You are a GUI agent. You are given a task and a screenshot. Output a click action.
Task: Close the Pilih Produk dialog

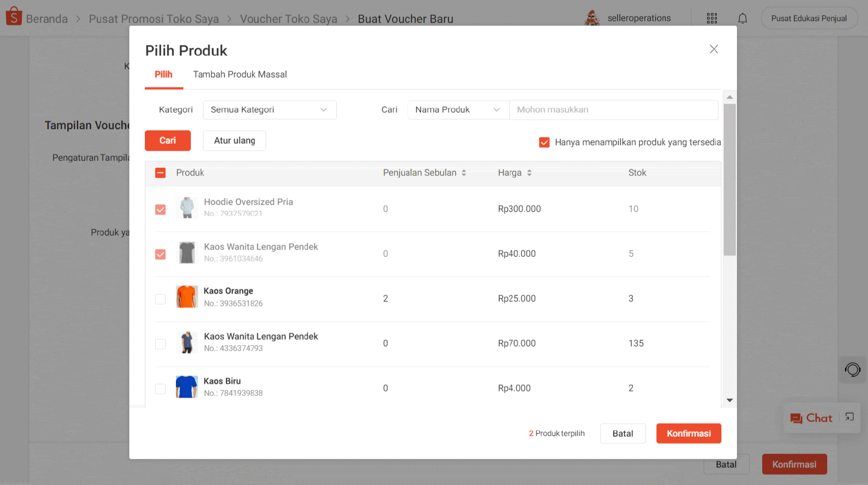[x=714, y=49]
